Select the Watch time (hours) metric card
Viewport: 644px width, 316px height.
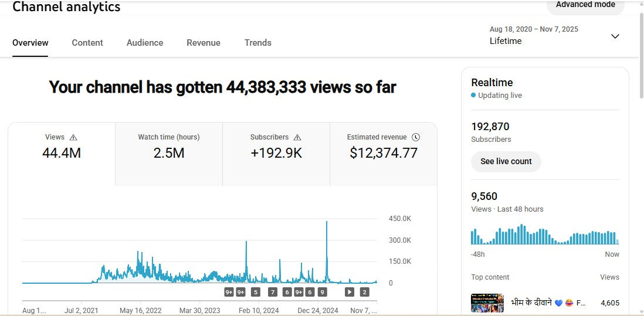[x=169, y=154]
